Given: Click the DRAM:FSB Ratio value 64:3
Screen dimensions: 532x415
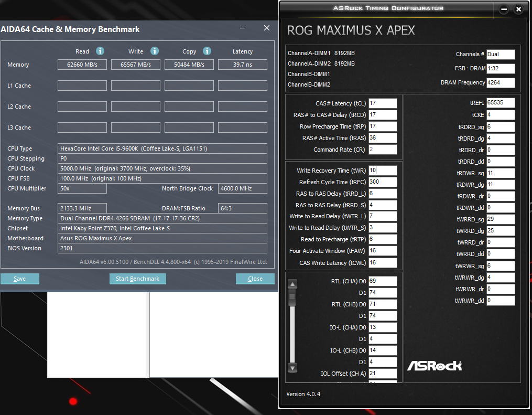Looking at the screenshot, I should tap(243, 208).
